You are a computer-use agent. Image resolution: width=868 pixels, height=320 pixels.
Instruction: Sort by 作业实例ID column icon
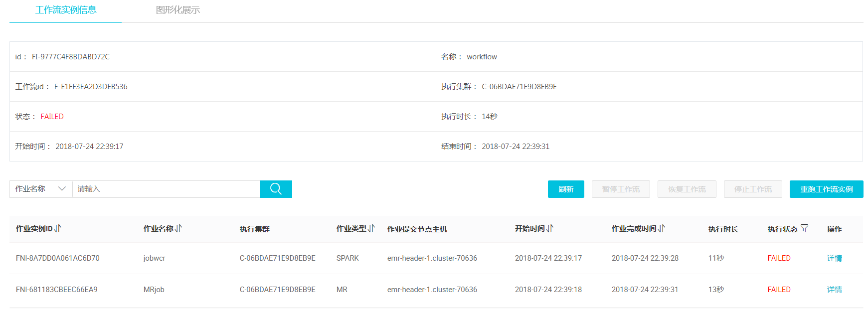[x=58, y=228]
